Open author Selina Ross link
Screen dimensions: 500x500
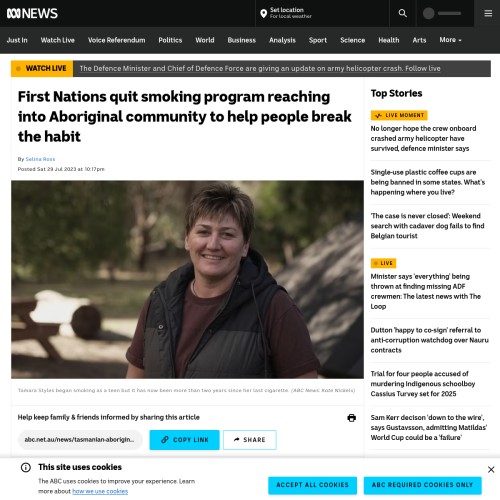tap(40, 159)
